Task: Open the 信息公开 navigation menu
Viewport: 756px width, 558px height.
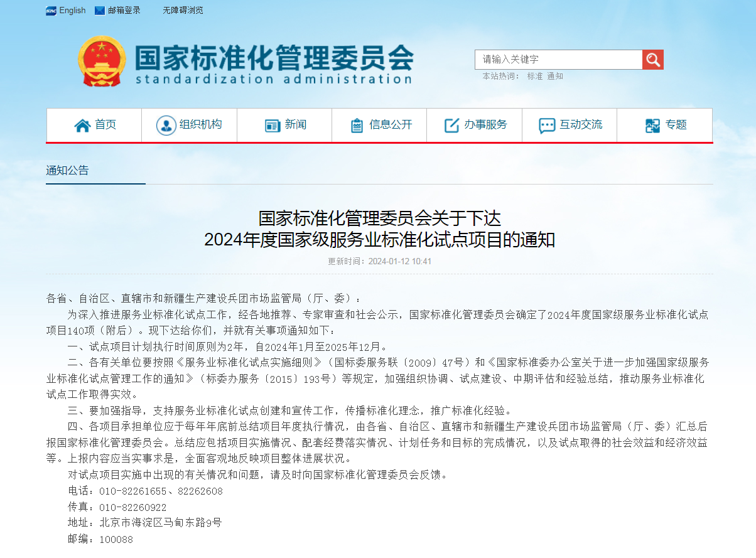Action: tap(391, 125)
